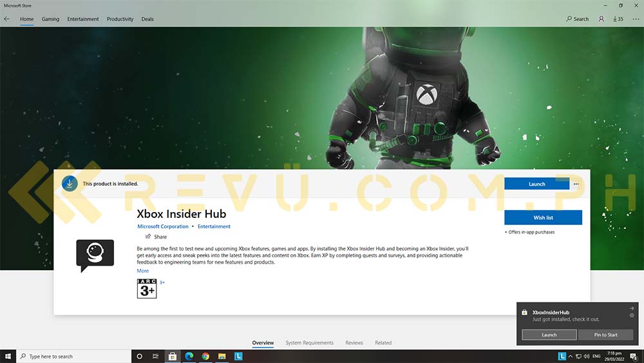644x363 pixels.
Task: Open the Productivity tab
Action: click(120, 19)
